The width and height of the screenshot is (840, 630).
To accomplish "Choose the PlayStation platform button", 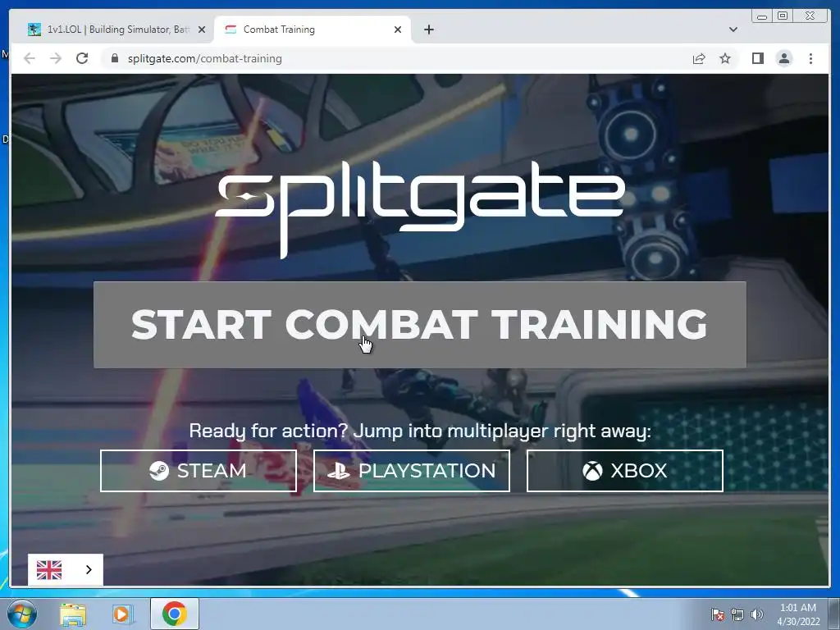I will pyautogui.click(x=412, y=470).
